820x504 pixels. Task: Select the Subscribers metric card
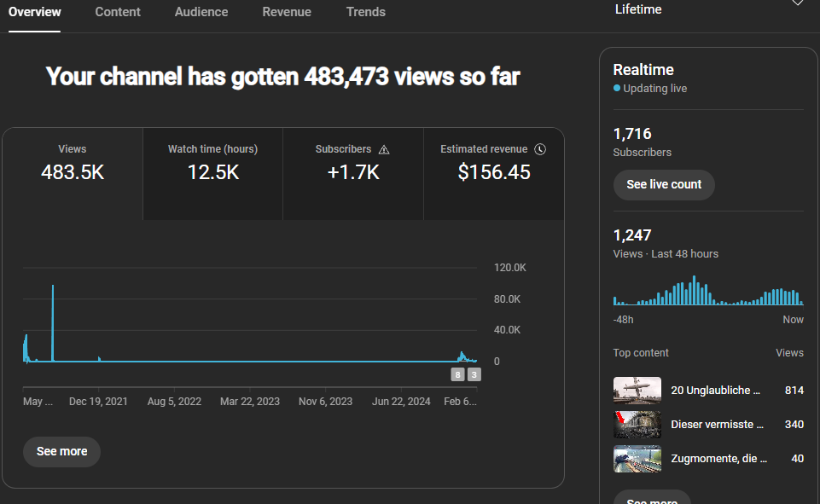pyautogui.click(x=353, y=174)
